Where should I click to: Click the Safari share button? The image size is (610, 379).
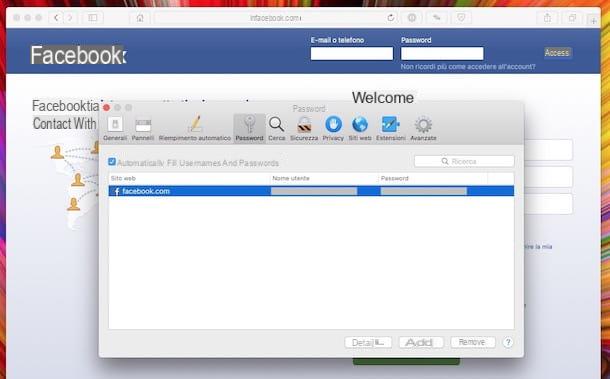coord(547,18)
